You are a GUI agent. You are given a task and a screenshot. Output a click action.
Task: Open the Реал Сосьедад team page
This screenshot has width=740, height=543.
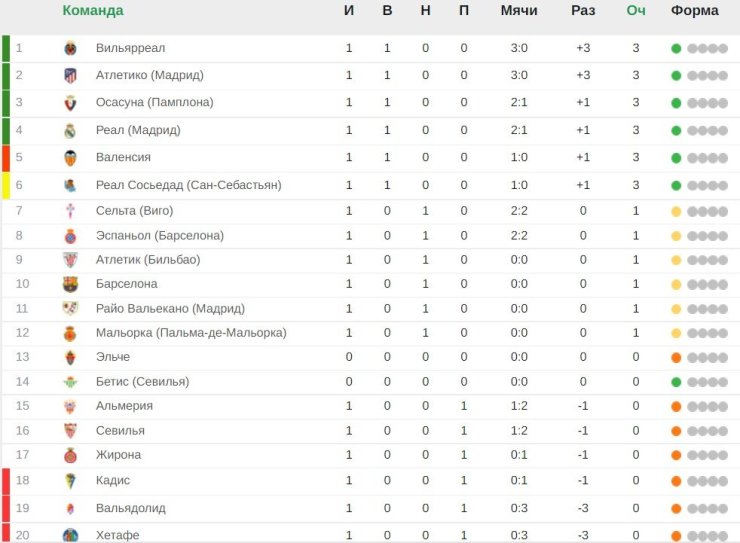coord(188,185)
